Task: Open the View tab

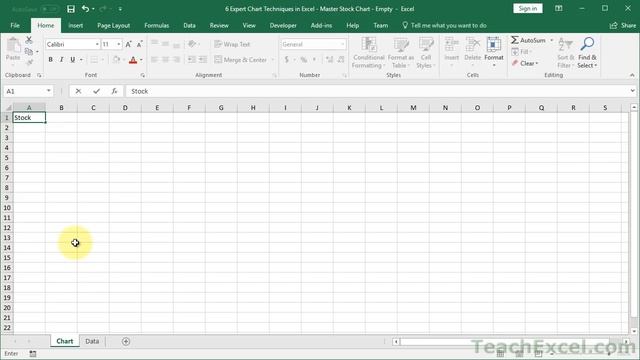Action: point(249,25)
